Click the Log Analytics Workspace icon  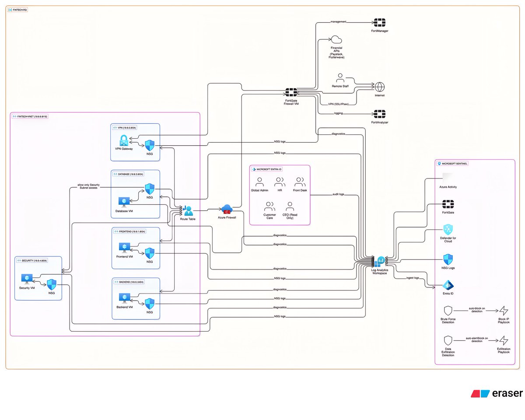point(379,262)
